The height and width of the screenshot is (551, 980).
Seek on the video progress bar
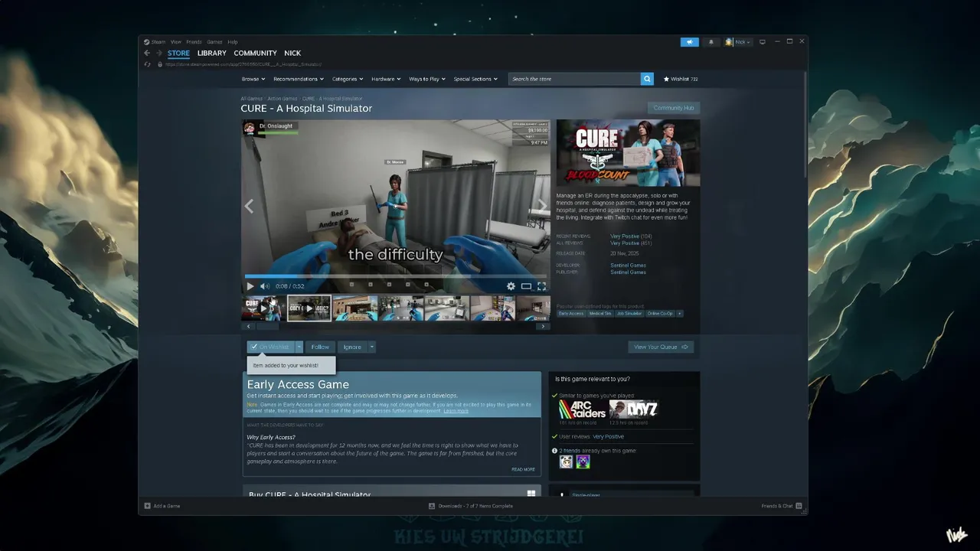tap(396, 275)
